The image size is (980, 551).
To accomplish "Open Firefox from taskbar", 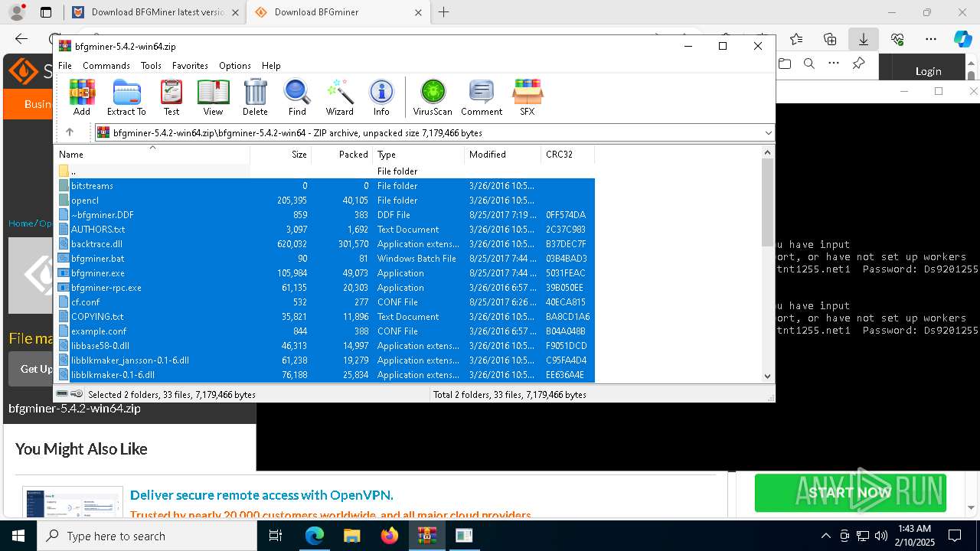I will tap(389, 536).
